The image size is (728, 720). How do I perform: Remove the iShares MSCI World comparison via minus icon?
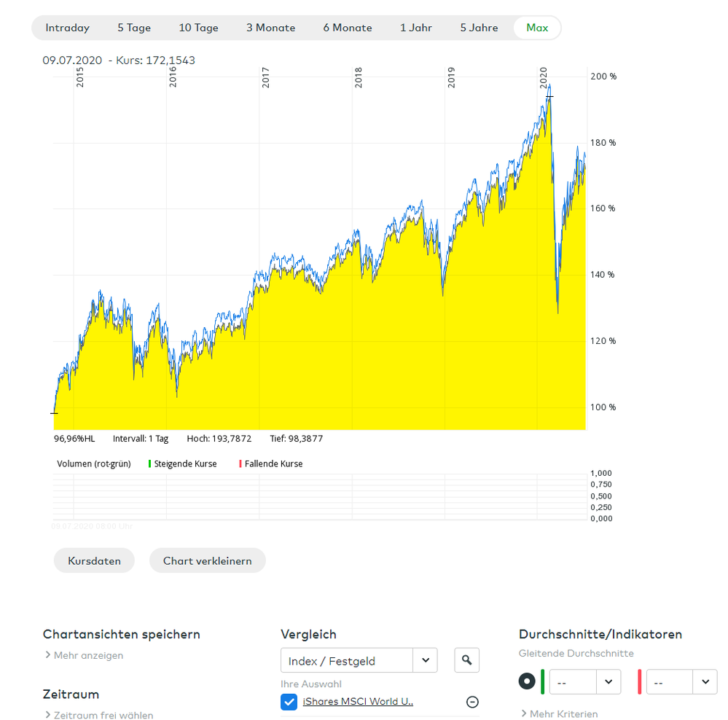[x=472, y=702]
